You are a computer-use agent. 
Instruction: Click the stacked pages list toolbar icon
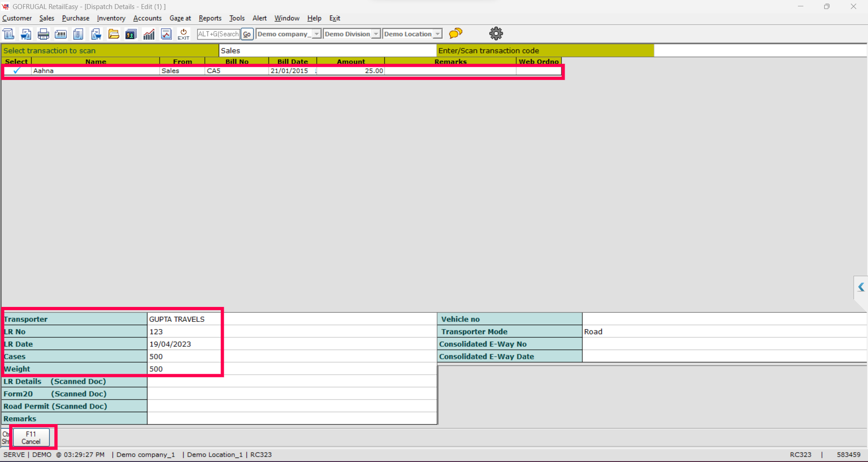[78, 34]
